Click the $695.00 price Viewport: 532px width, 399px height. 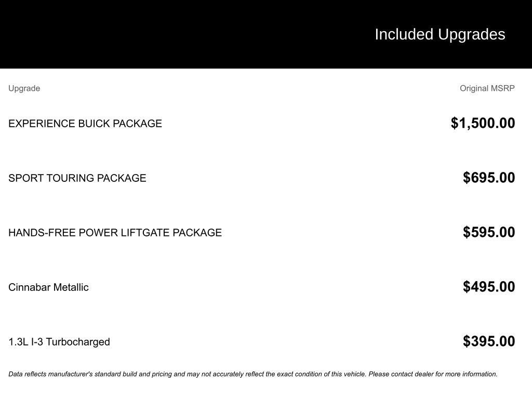[489, 178]
